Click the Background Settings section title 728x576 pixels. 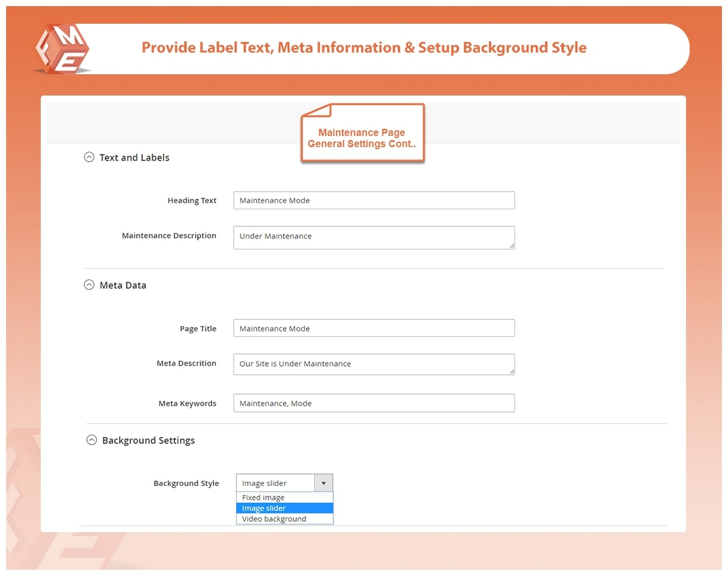click(148, 440)
